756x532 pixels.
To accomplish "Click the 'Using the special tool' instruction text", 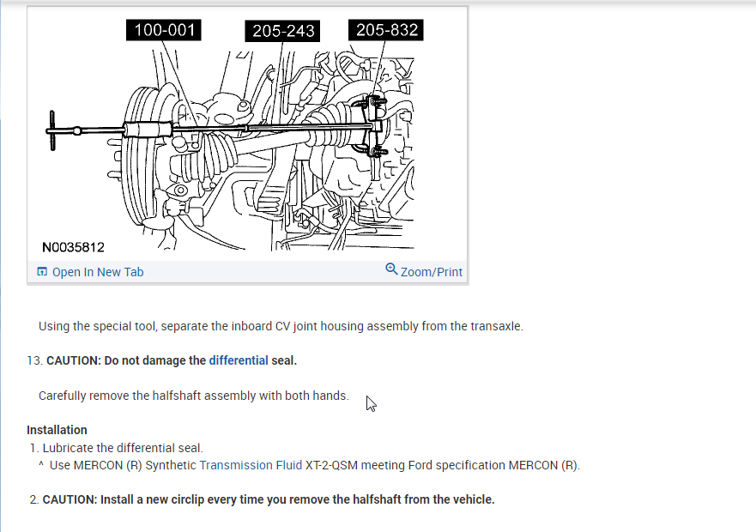I will 281,326.
